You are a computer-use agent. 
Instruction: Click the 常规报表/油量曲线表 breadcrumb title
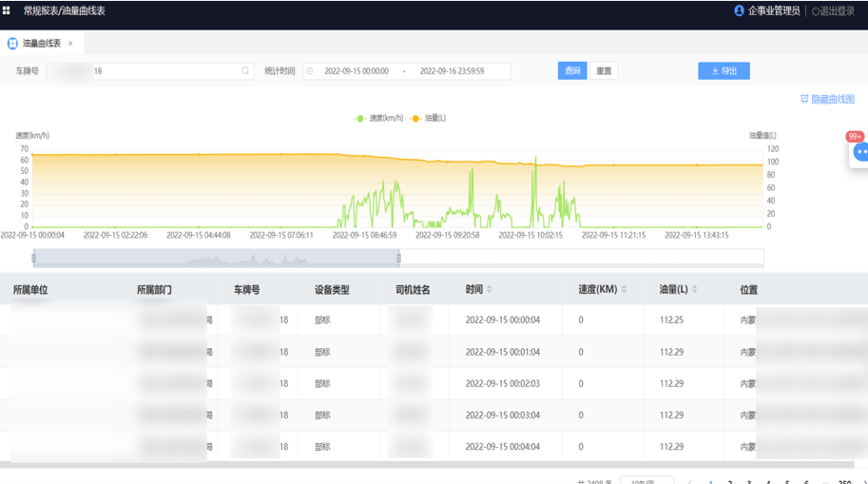pyautogui.click(x=65, y=10)
